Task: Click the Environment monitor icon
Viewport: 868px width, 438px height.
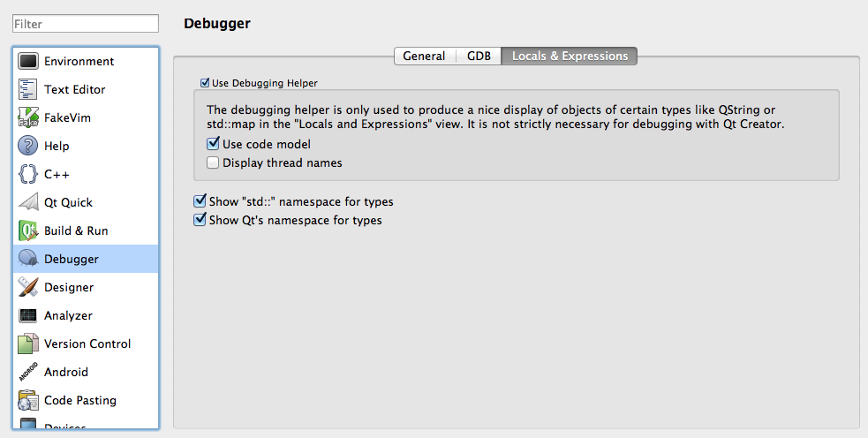Action: 28,61
